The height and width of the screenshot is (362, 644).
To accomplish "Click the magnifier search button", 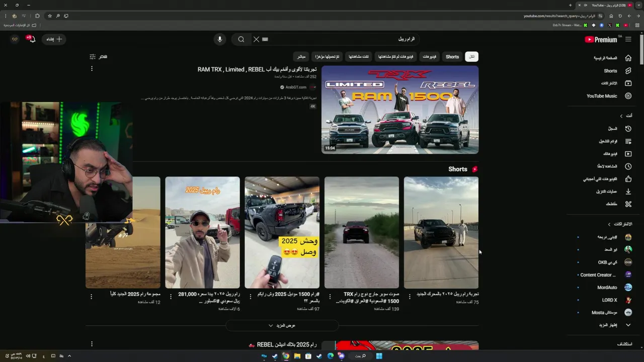I will click(x=241, y=39).
